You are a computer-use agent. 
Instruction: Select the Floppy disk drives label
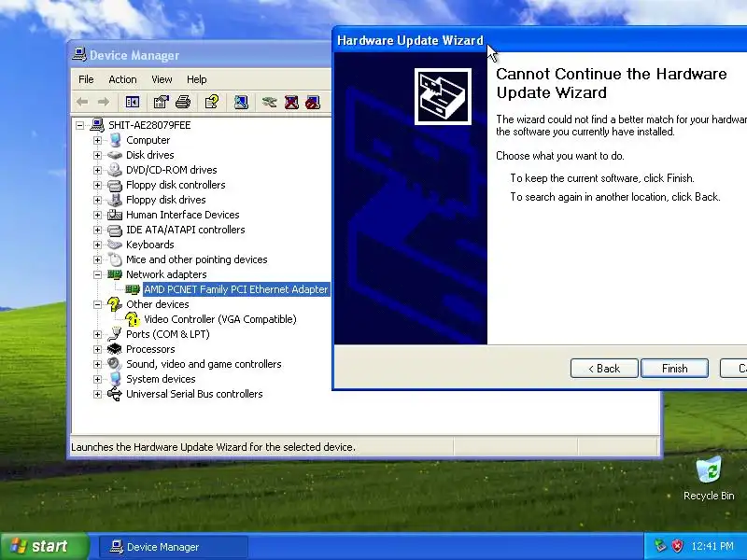click(x=166, y=200)
